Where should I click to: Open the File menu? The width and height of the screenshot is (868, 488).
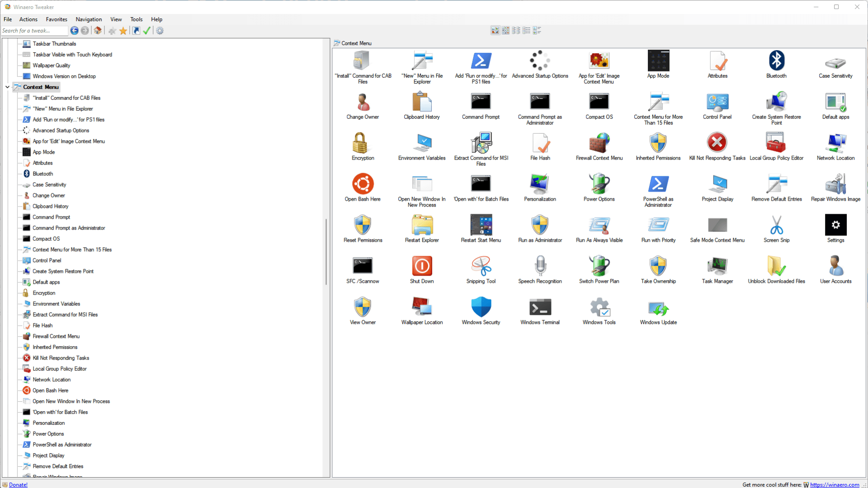coord(8,19)
